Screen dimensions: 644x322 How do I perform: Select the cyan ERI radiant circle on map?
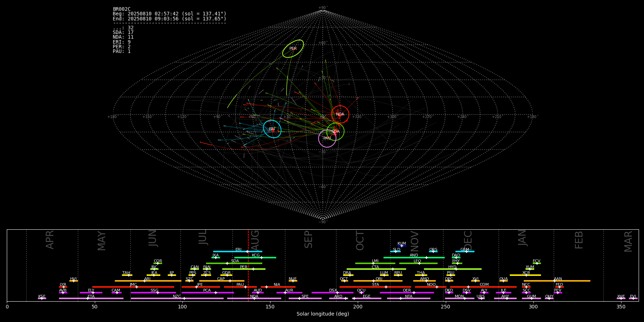coord(272,129)
